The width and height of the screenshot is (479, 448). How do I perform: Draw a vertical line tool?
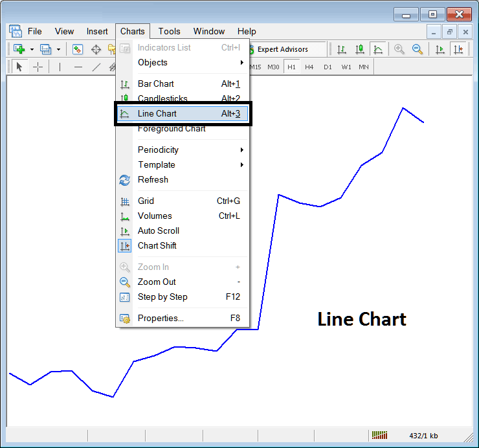click(x=60, y=67)
